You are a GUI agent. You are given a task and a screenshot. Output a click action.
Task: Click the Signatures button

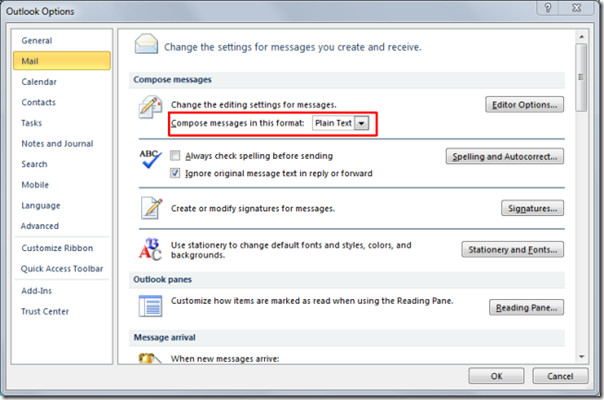tap(532, 208)
